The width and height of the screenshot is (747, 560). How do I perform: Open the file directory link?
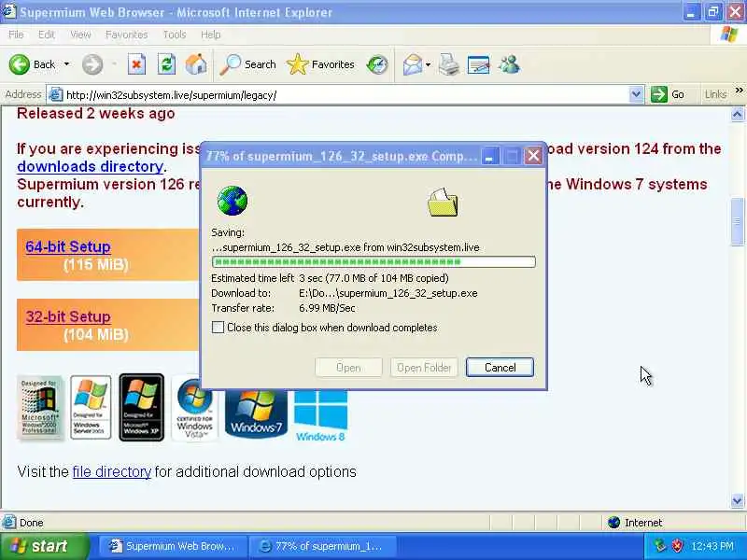click(x=111, y=472)
